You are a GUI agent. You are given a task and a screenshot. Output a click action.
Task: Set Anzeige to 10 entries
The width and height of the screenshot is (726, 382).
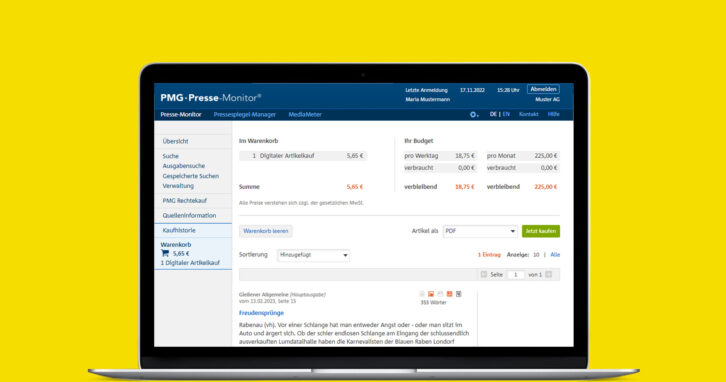(536, 255)
